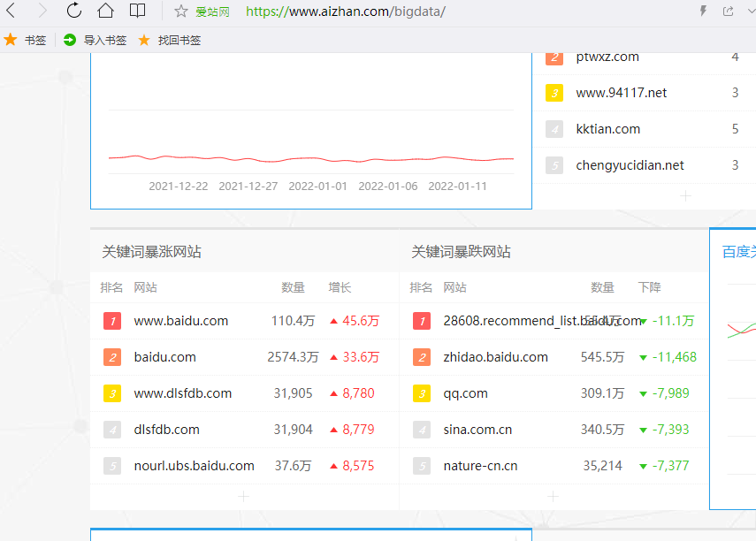
Task: Click the red trend line in the chart
Action: coord(311,158)
